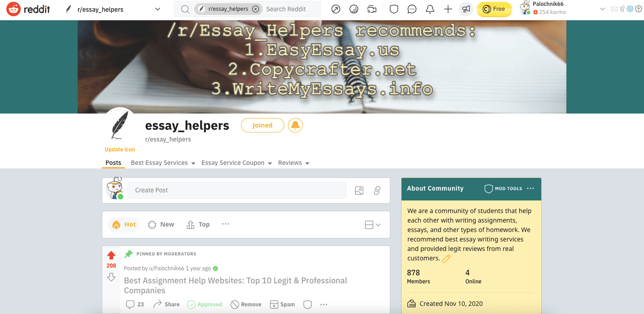The image size is (644, 314).
Task: Open Reddit Chat
Action: coord(412,9)
